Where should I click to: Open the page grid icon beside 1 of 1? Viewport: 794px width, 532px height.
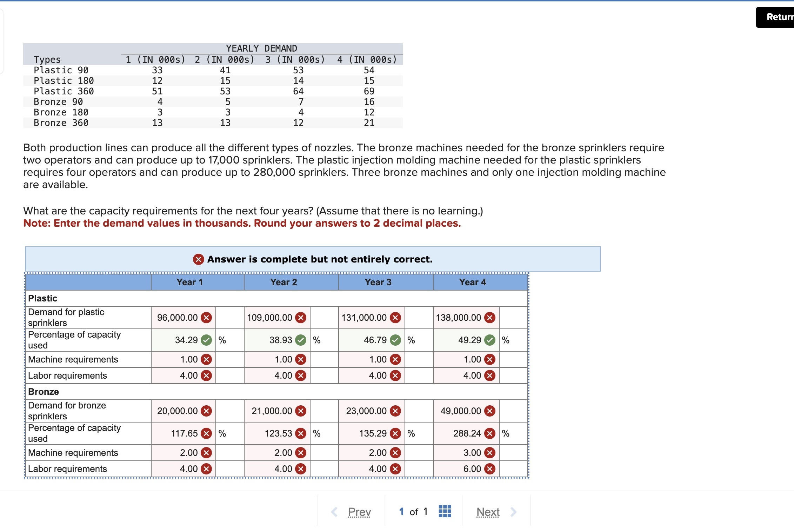click(445, 512)
